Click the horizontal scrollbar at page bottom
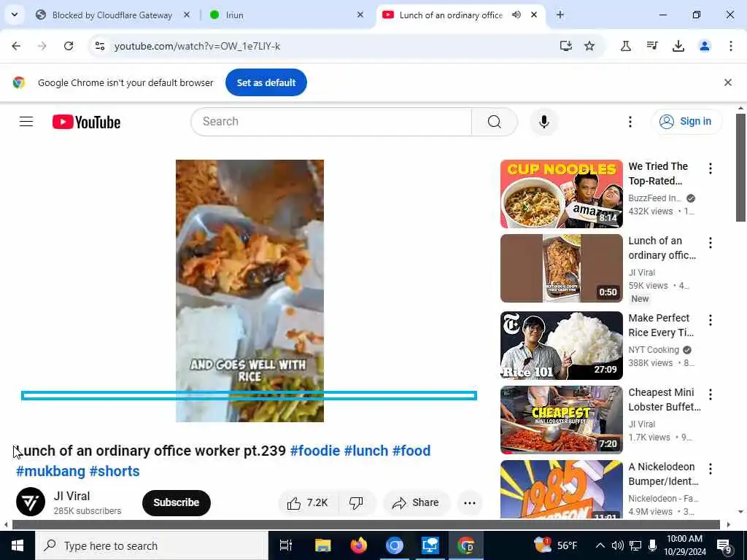The image size is (747, 560). pyautogui.click(x=366, y=524)
